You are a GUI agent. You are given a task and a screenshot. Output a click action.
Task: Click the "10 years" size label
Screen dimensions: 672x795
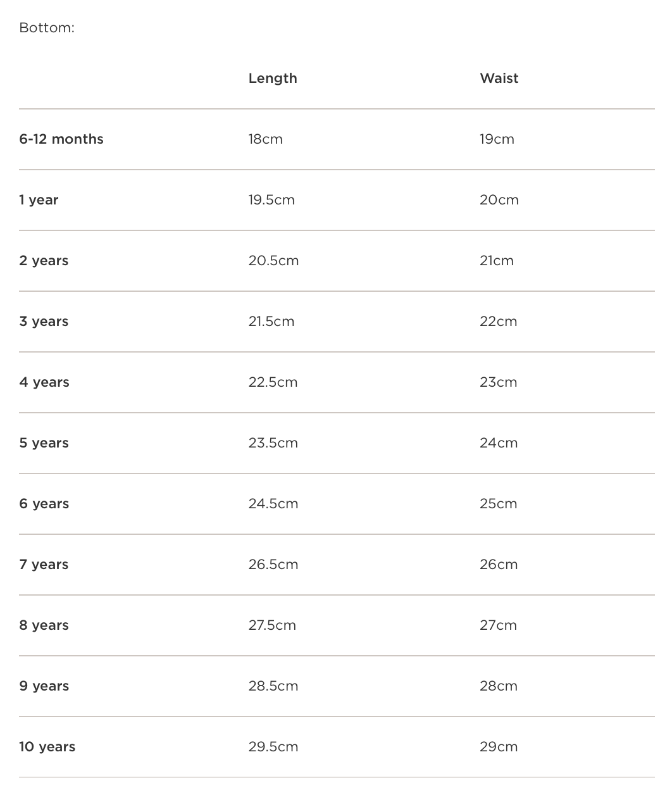click(47, 747)
